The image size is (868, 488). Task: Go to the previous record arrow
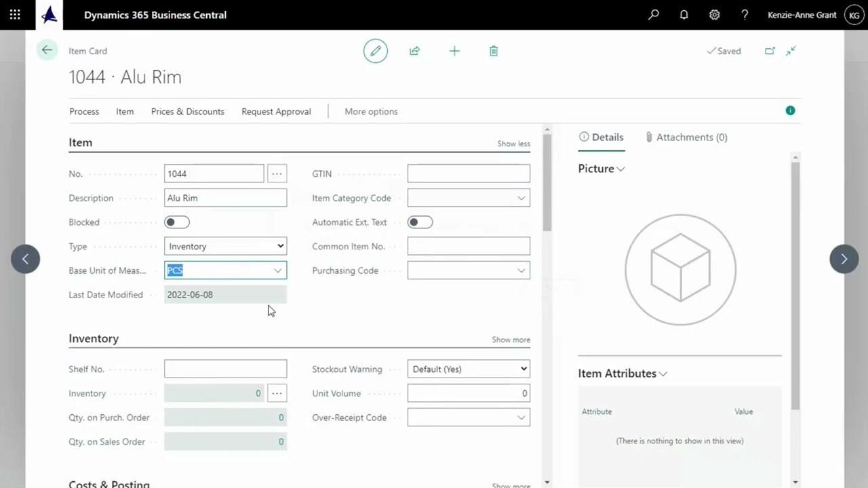(x=25, y=258)
